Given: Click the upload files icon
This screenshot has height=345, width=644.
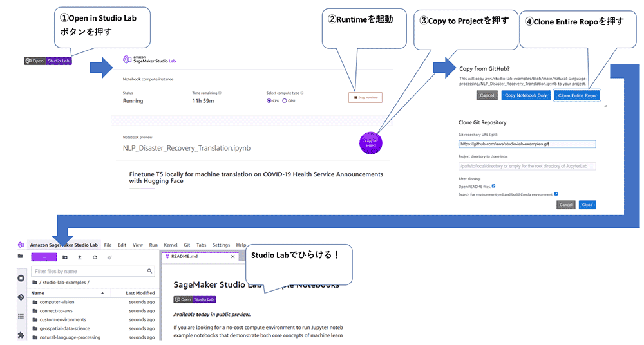Looking at the screenshot, I should (80, 257).
